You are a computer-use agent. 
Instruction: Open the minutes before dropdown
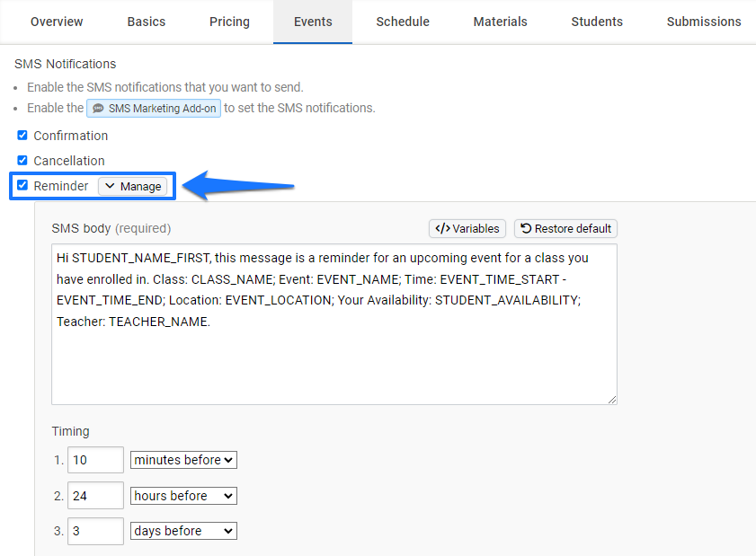[183, 460]
